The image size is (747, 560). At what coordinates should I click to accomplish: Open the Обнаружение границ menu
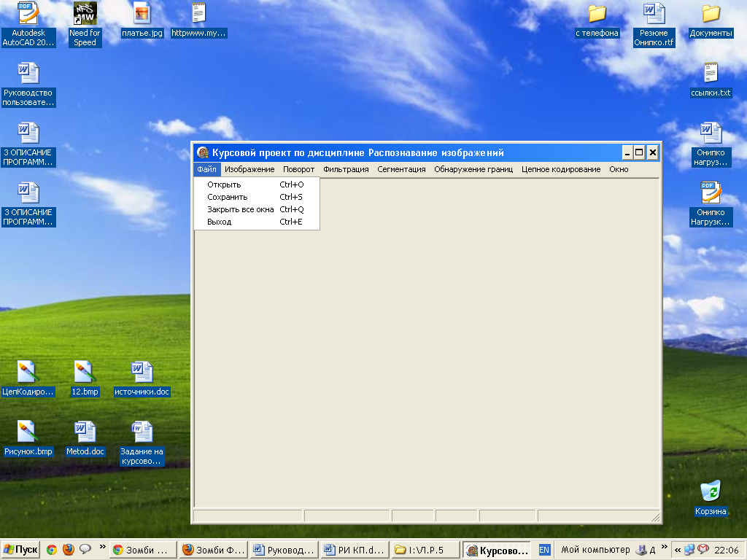coord(473,169)
